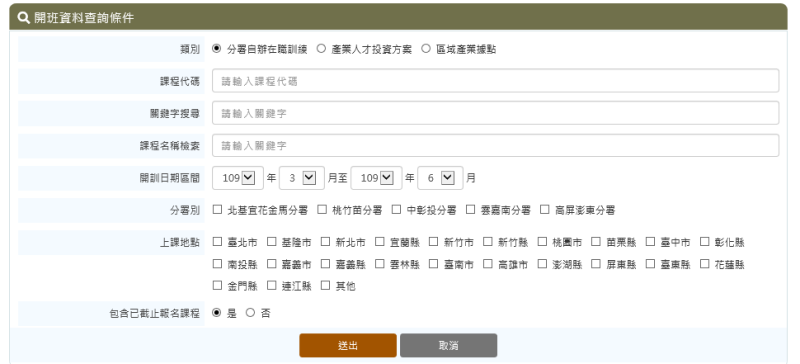
Task: Tick the 南投縣 checkbox
Action: (217, 263)
